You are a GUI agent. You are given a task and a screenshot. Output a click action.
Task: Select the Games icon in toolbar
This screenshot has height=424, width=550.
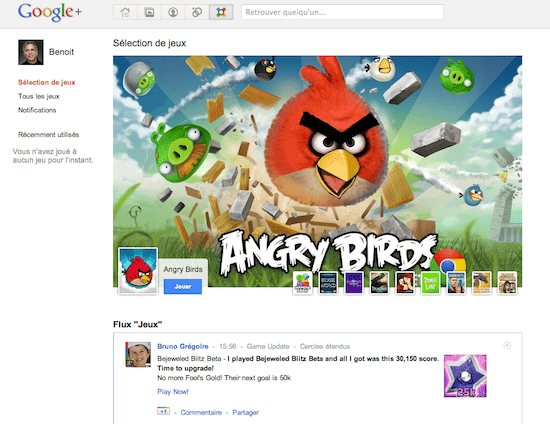click(x=221, y=12)
